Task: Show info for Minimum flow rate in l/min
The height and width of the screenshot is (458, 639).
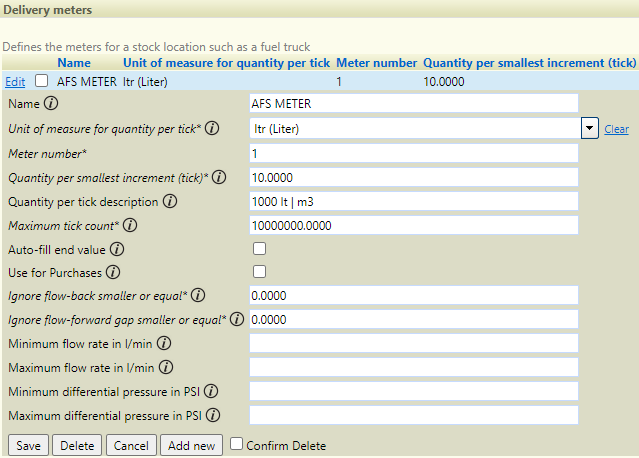Action: click(164, 344)
